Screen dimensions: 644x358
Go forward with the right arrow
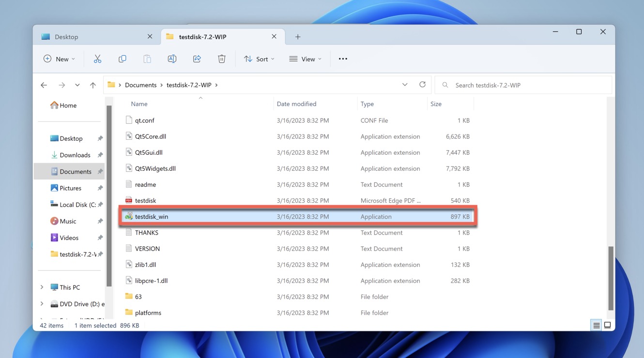[61, 85]
